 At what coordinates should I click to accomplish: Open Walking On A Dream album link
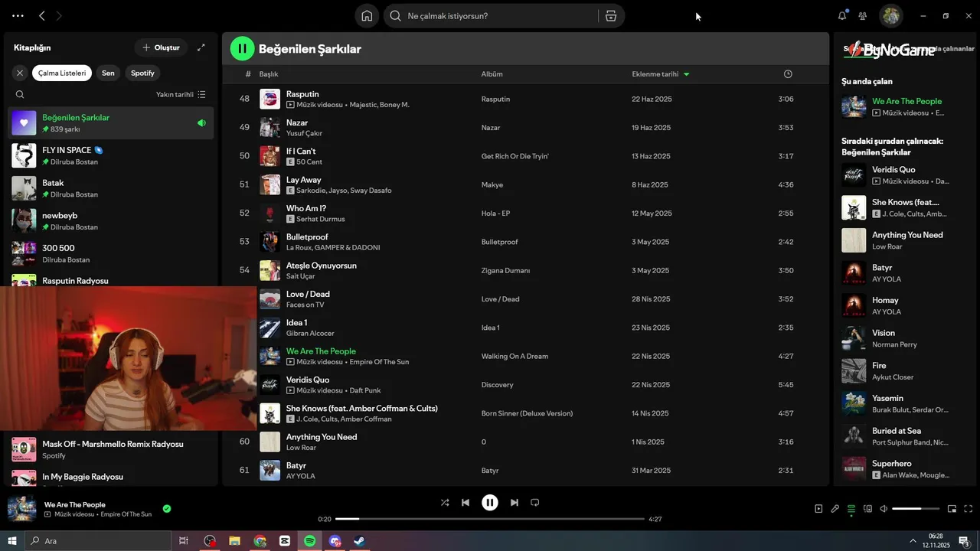click(514, 356)
